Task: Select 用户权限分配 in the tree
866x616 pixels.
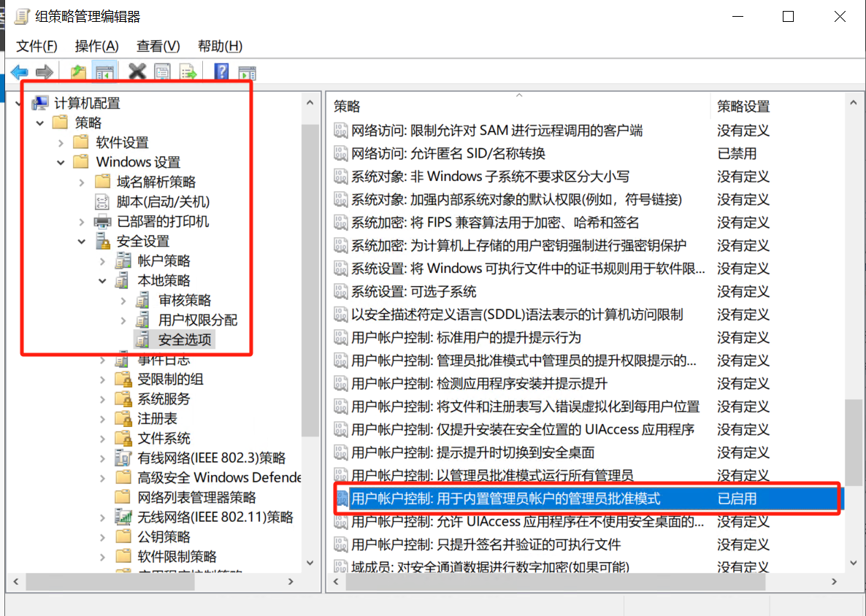Action: [197, 320]
